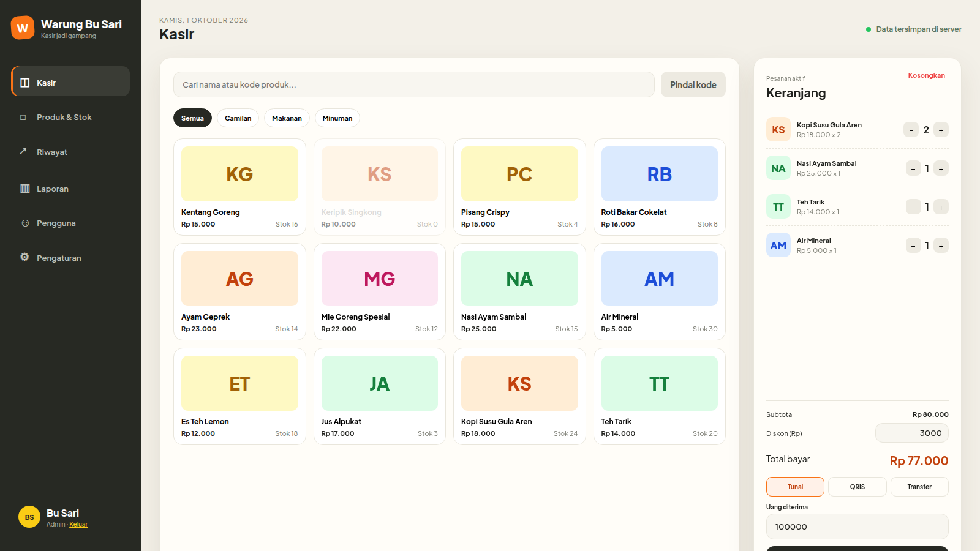
Task: Click the orange W app logo
Action: pos(23,28)
